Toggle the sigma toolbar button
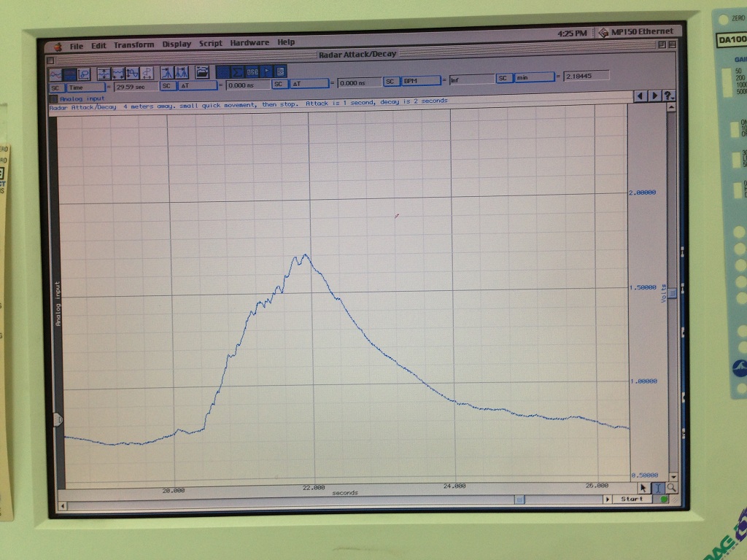 [x=236, y=71]
